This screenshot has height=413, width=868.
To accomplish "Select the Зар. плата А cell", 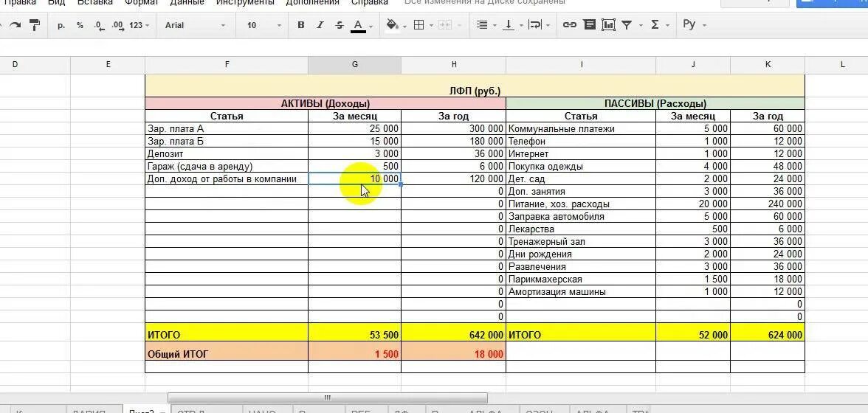I will pyautogui.click(x=227, y=129).
